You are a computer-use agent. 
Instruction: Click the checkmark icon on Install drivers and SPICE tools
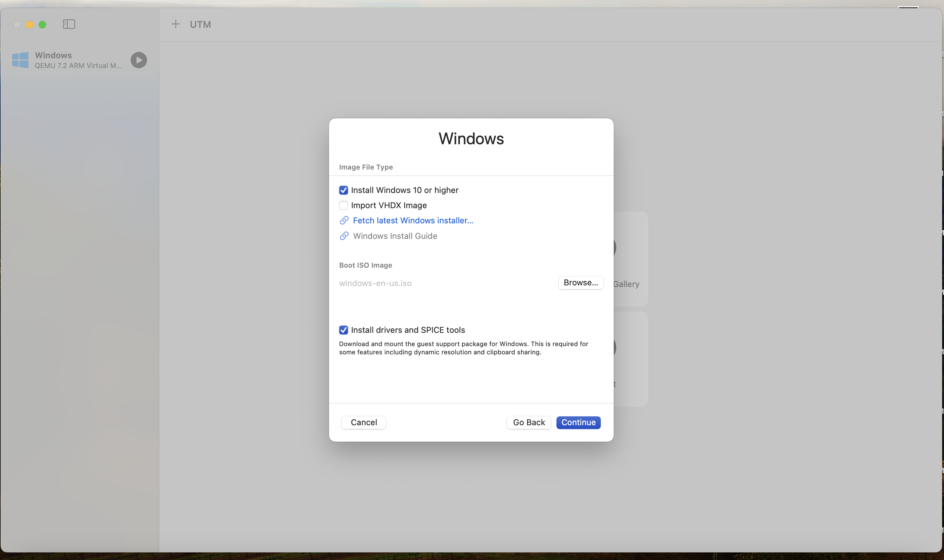343,330
